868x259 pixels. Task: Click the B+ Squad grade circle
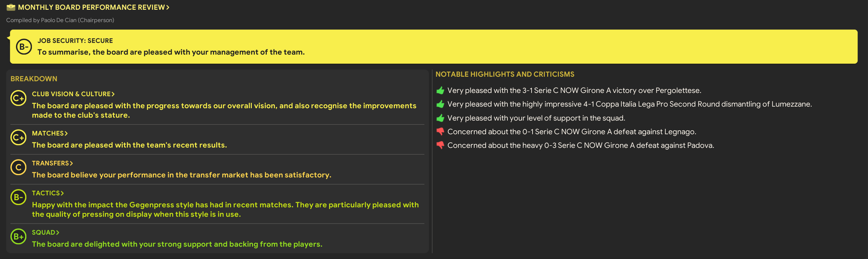18,237
